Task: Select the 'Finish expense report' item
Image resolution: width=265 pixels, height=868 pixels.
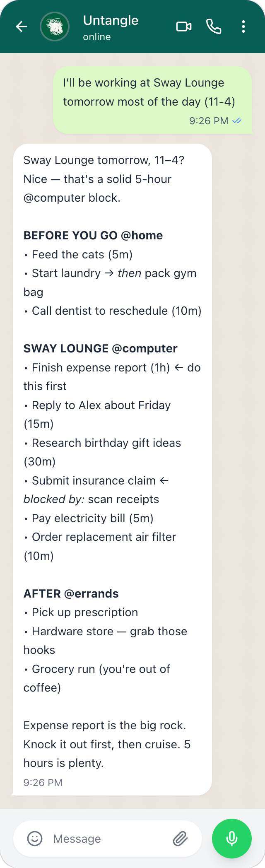Action: (111, 367)
